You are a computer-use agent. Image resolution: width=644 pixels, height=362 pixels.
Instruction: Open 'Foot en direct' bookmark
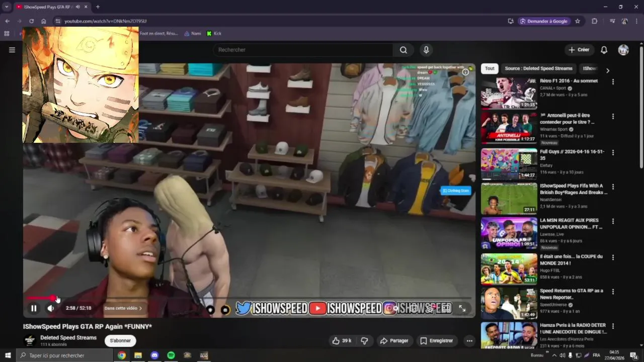tap(158, 34)
